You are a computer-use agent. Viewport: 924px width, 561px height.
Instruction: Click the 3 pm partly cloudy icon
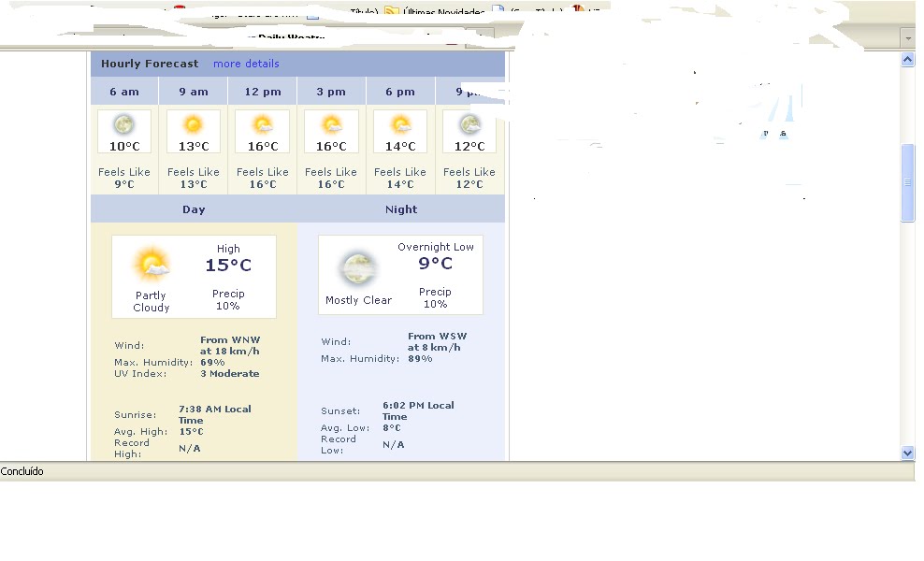(x=331, y=125)
